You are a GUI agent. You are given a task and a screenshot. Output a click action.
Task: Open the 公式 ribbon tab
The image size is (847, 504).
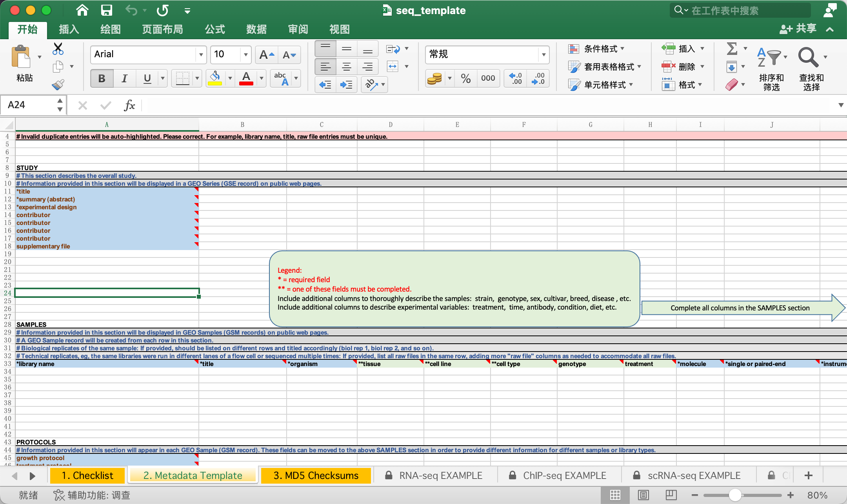pos(214,29)
